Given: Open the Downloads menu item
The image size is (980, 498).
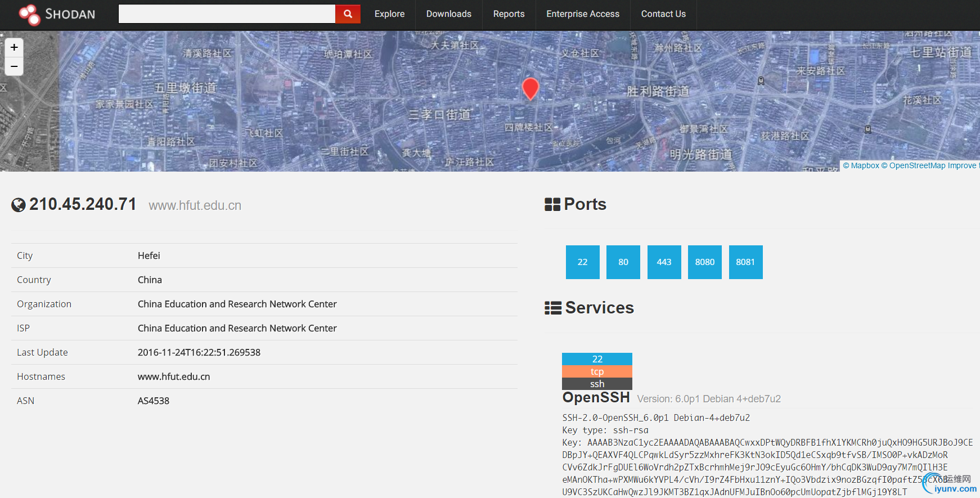Looking at the screenshot, I should click(449, 14).
